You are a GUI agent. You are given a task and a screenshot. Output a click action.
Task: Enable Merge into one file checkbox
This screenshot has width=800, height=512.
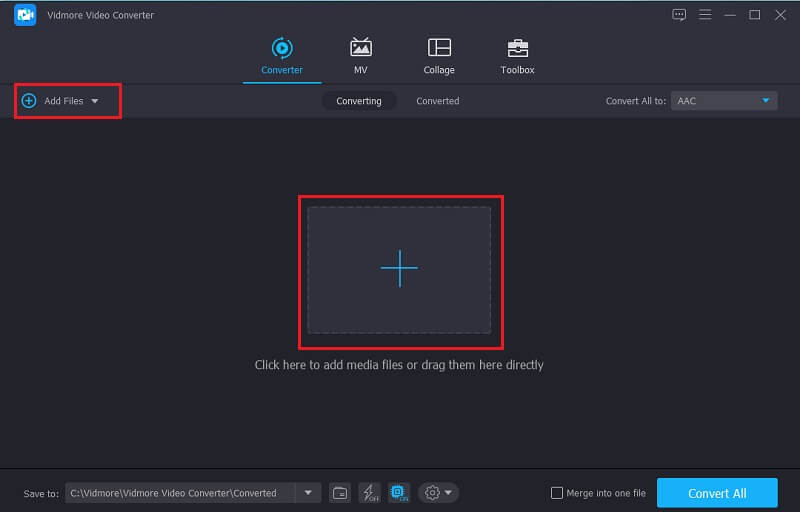click(558, 493)
